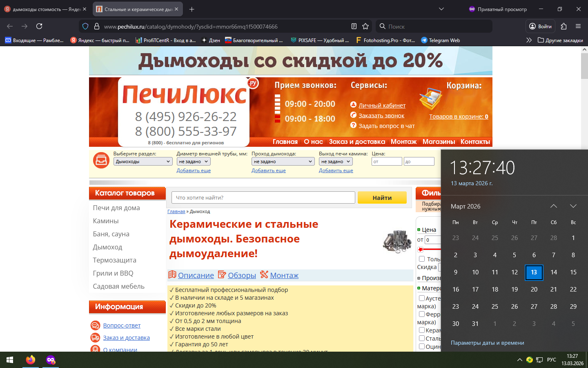The height and width of the screenshot is (368, 588).
Task: Open Контакты in site navigation
Action: (x=475, y=141)
